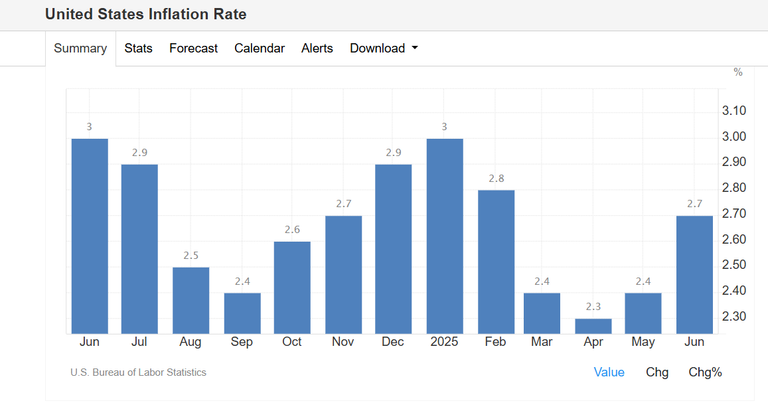
Task: Click the Jul bar valued 2.9
Action: [140, 249]
